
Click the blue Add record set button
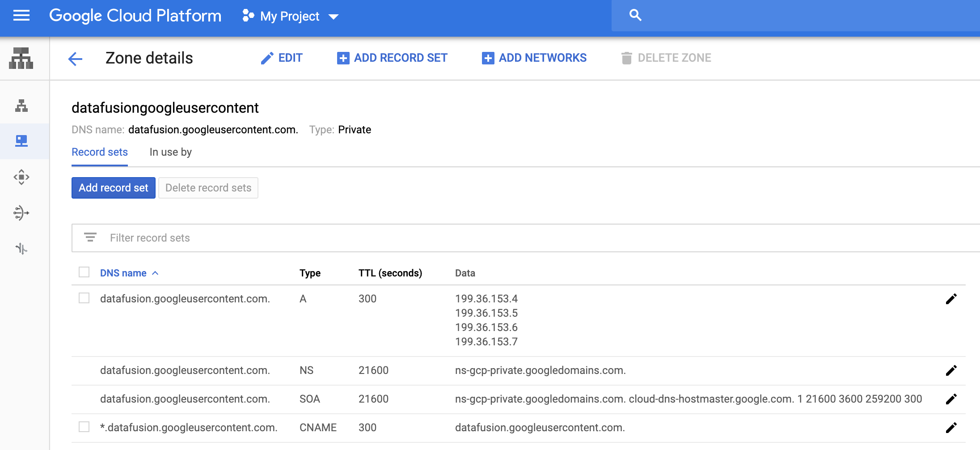click(x=114, y=188)
